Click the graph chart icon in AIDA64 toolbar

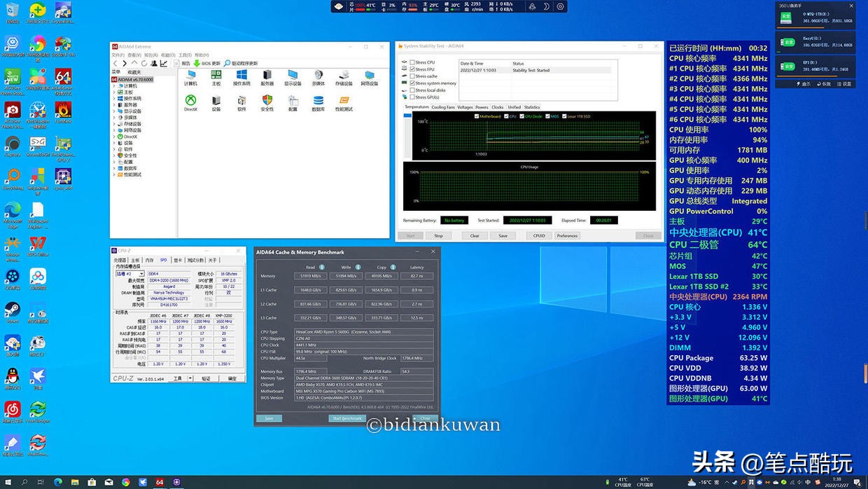[x=164, y=63]
